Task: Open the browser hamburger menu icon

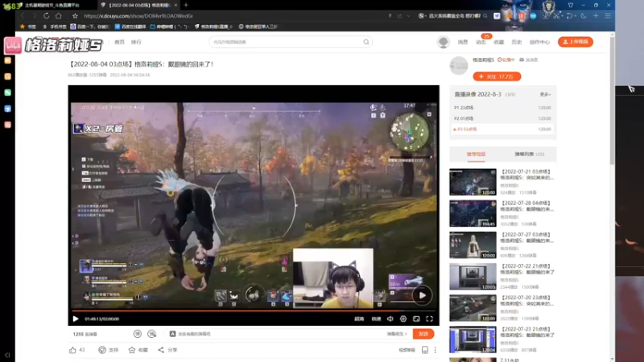Action: 608,16
